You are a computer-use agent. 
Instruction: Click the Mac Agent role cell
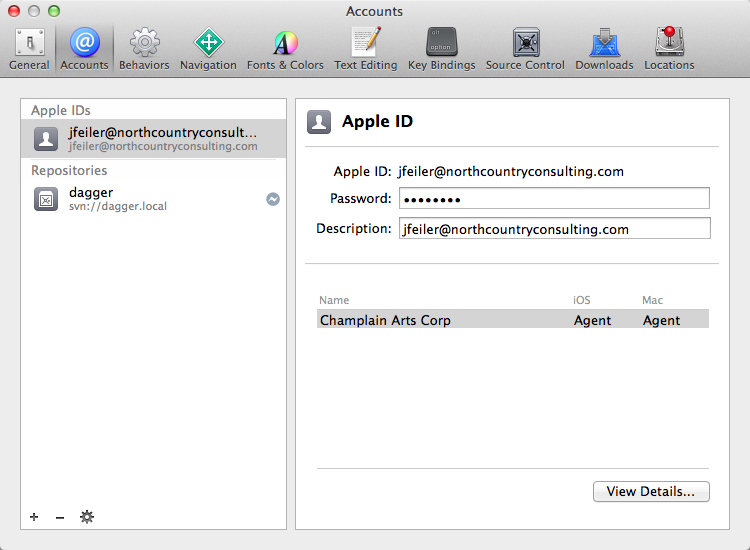[661, 320]
